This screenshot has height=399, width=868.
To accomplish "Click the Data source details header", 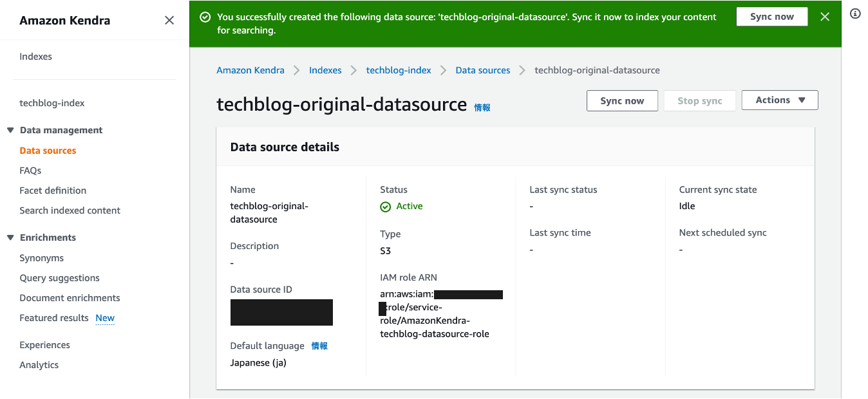I will click(x=285, y=147).
